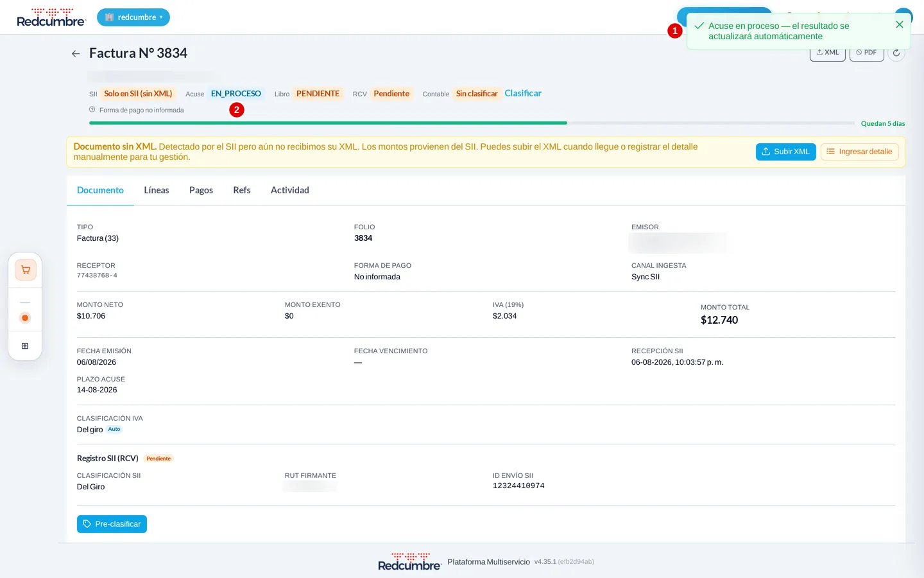The height and width of the screenshot is (578, 924).
Task: Click the Ingresar detalle button
Action: tap(860, 152)
